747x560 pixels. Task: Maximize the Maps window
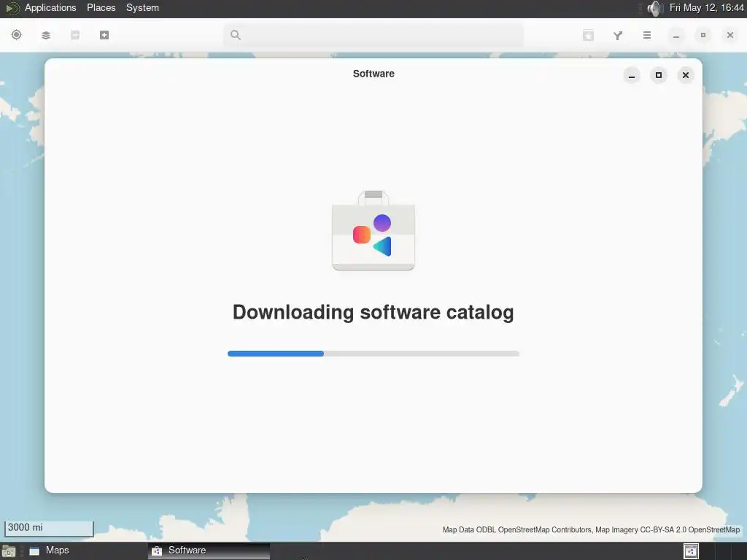703,35
